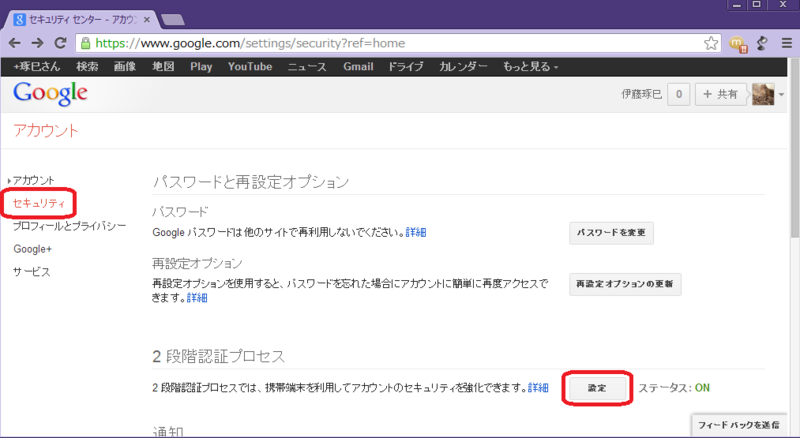The width and height of the screenshot is (800, 438).
Task: Open the 詳細 link about password reuse
Action: click(x=416, y=233)
